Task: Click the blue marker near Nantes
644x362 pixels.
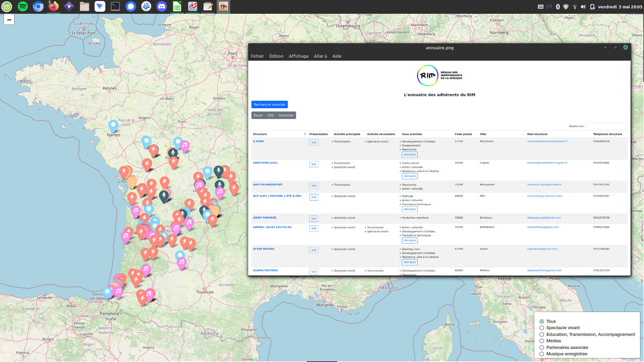Action: (113, 125)
